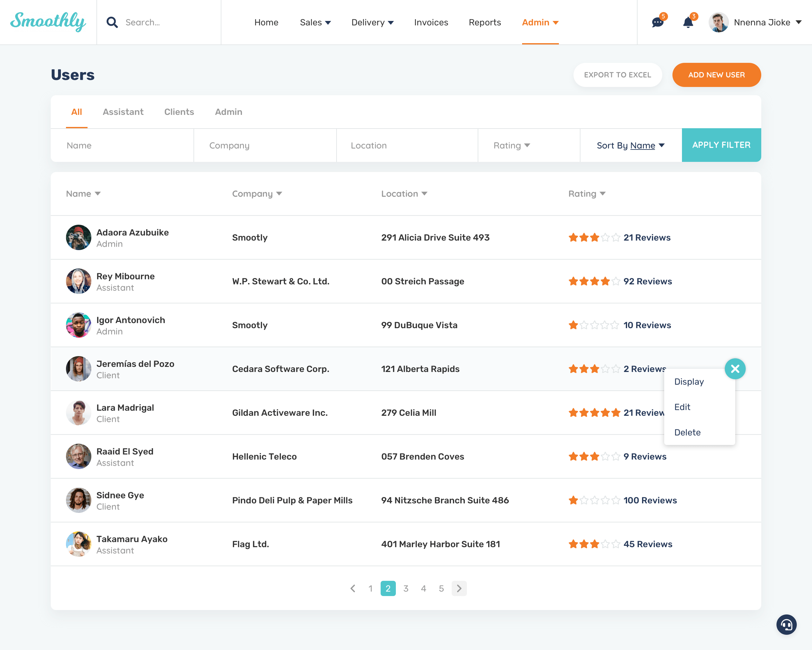Image resolution: width=812 pixels, height=650 pixels.
Task: Go to page 3
Action: click(x=406, y=588)
